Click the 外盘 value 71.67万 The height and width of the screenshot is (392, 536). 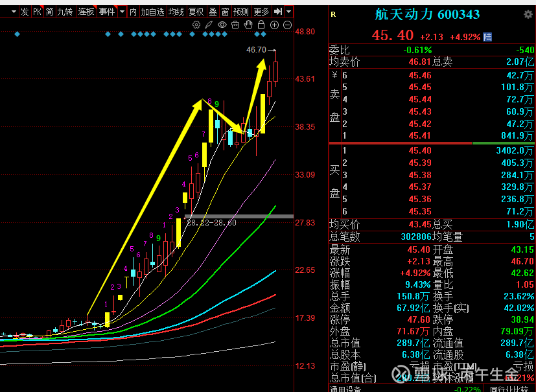coord(414,331)
